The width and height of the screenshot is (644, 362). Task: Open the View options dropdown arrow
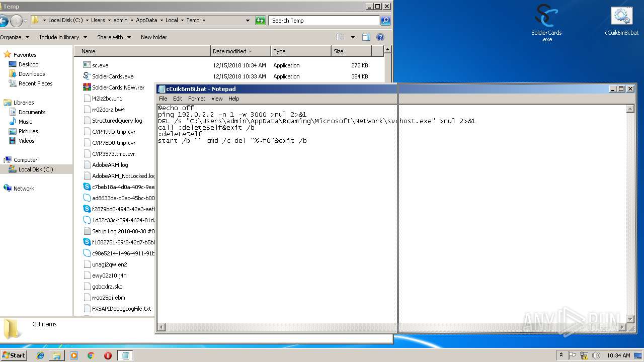[x=353, y=37]
